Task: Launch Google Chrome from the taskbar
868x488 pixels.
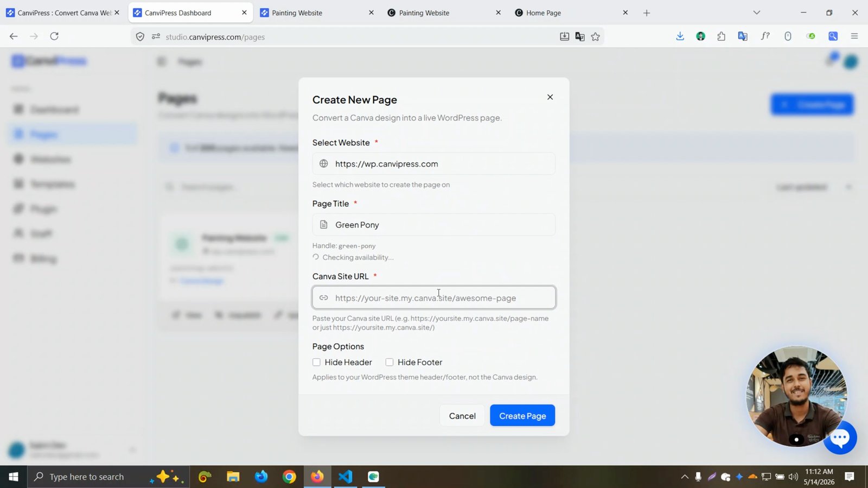Action: 289,477
